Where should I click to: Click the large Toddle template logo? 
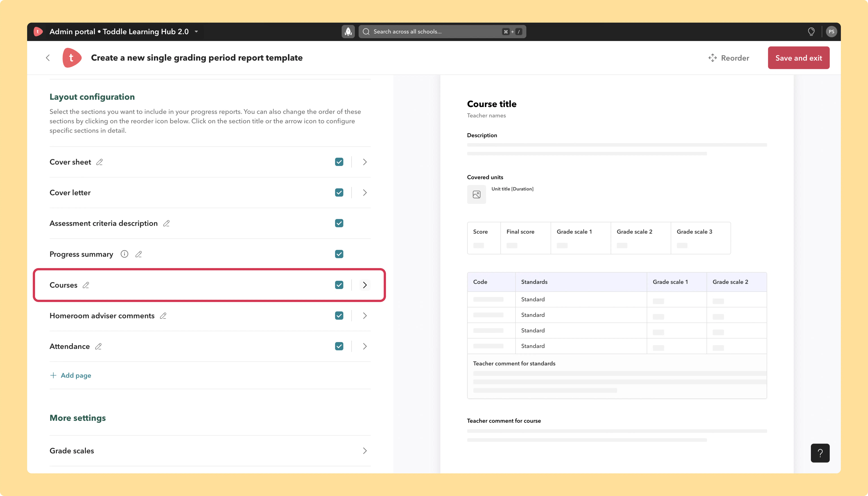72,58
